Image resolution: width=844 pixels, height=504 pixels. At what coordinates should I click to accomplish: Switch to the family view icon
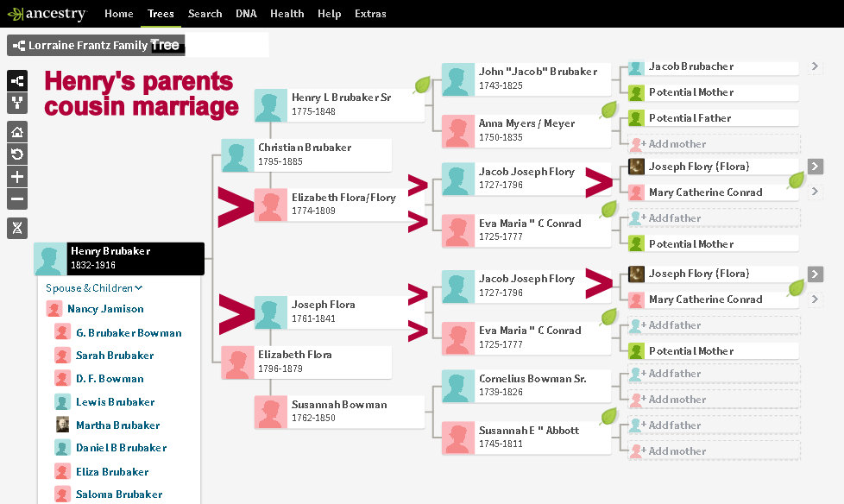click(17, 104)
